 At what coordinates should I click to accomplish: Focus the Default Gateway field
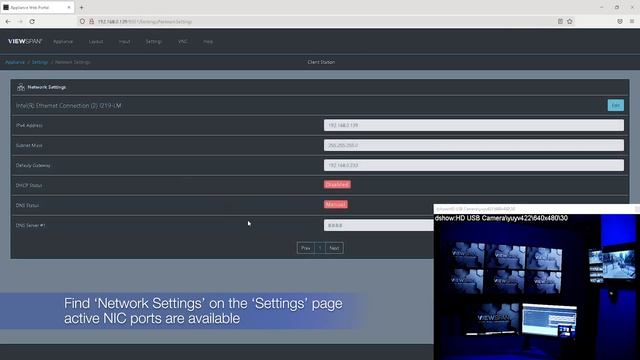coord(473,165)
